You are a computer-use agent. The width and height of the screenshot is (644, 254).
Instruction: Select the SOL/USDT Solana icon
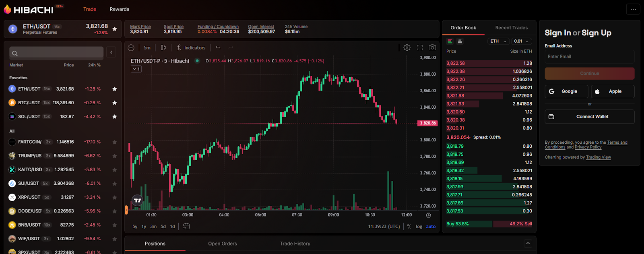tap(12, 117)
